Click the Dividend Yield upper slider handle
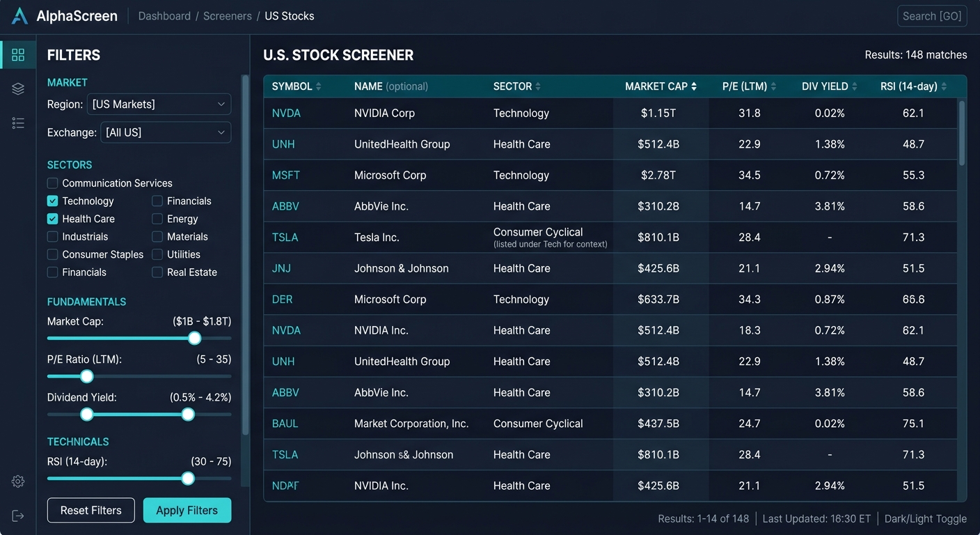980x535 pixels. point(188,414)
